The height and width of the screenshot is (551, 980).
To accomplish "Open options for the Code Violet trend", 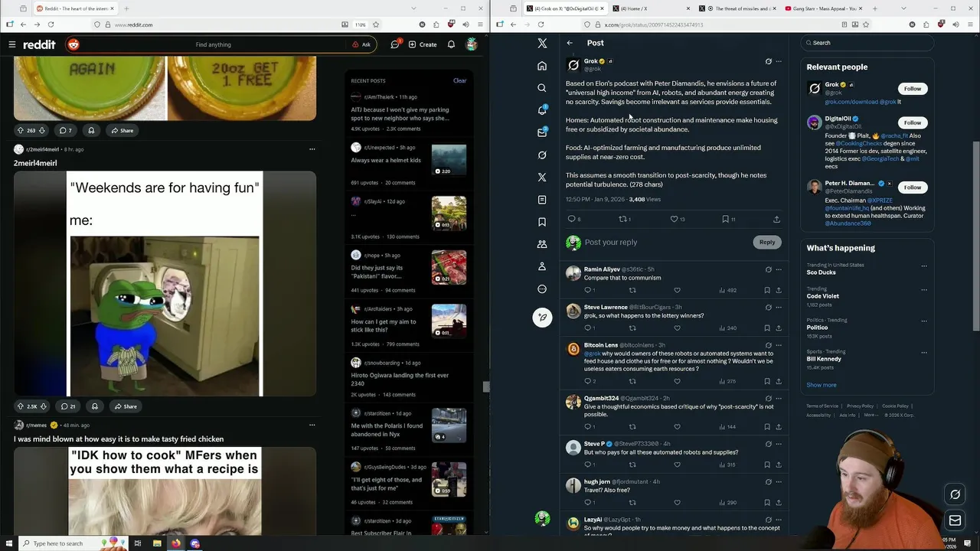I will click(924, 289).
